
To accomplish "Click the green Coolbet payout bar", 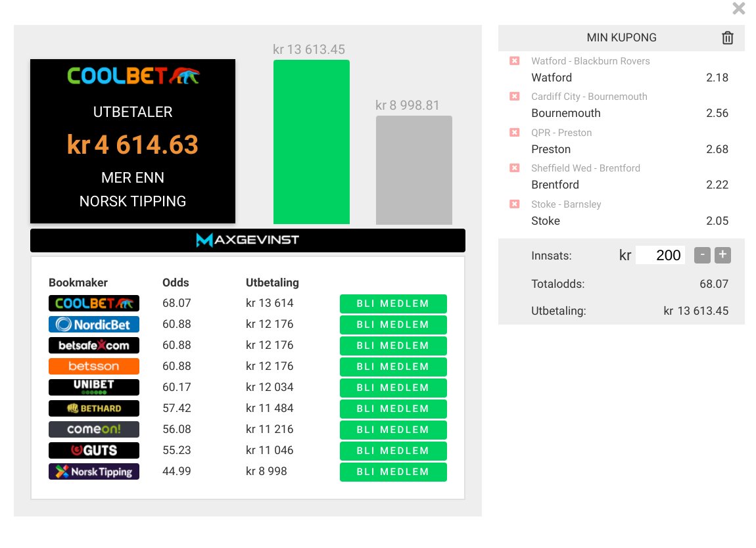I will [x=312, y=142].
